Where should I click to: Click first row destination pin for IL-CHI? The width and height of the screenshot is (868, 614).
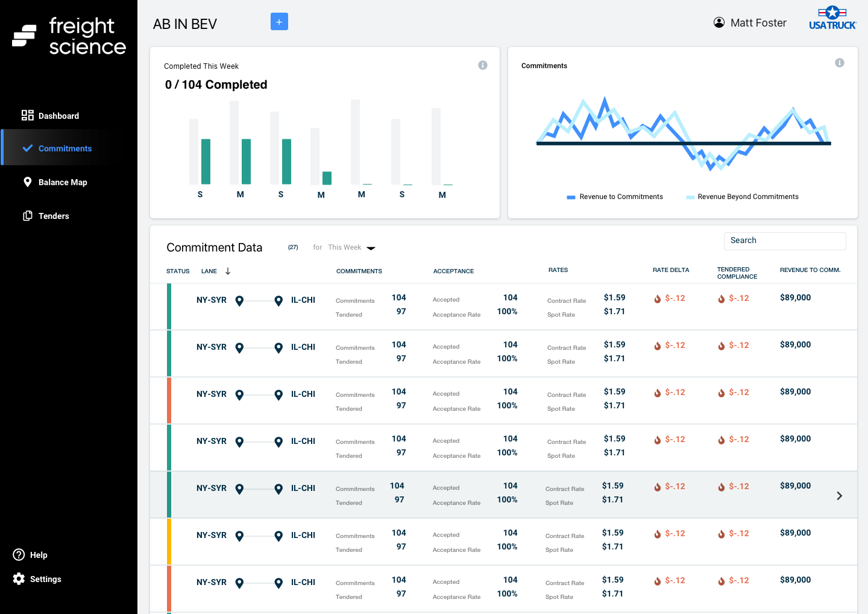coord(278,300)
